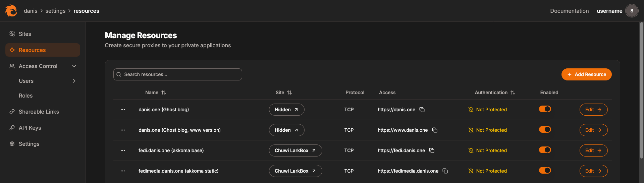Disable the danis.one (Ghost blog) resource
Screen dimensions: 644x183
545,109
